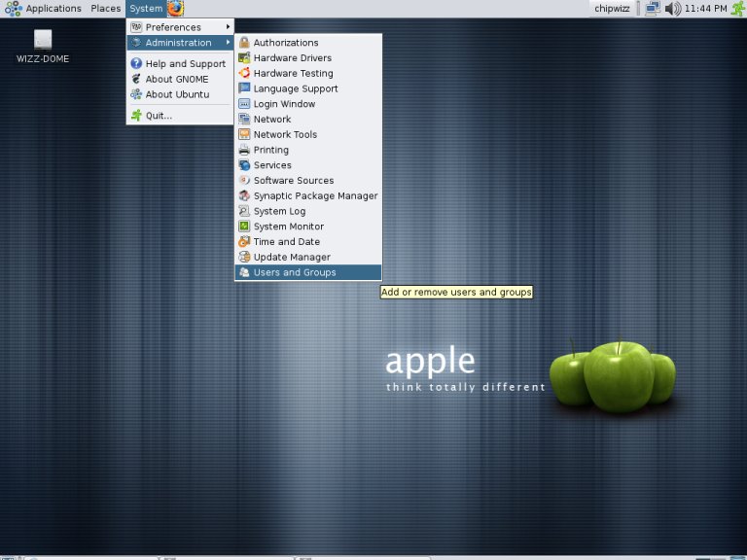Click the green logout icon in top-right corner
The height and width of the screenshot is (560, 747).
738,9
